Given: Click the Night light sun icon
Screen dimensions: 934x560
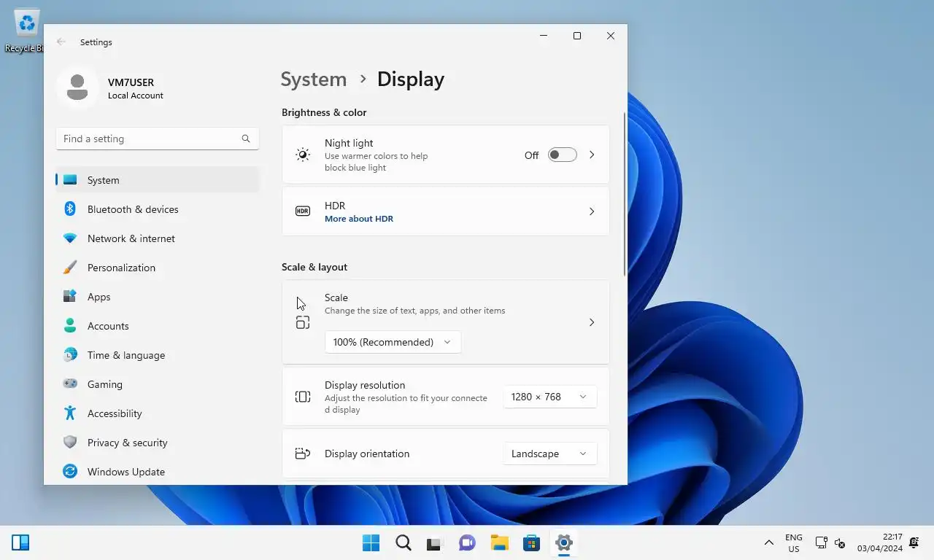Looking at the screenshot, I should coord(303,155).
